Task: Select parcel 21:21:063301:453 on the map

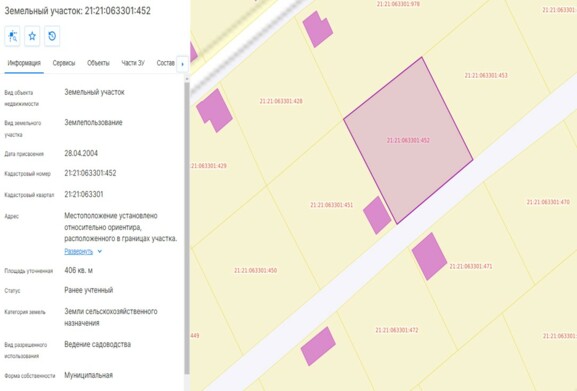Action: point(486,75)
